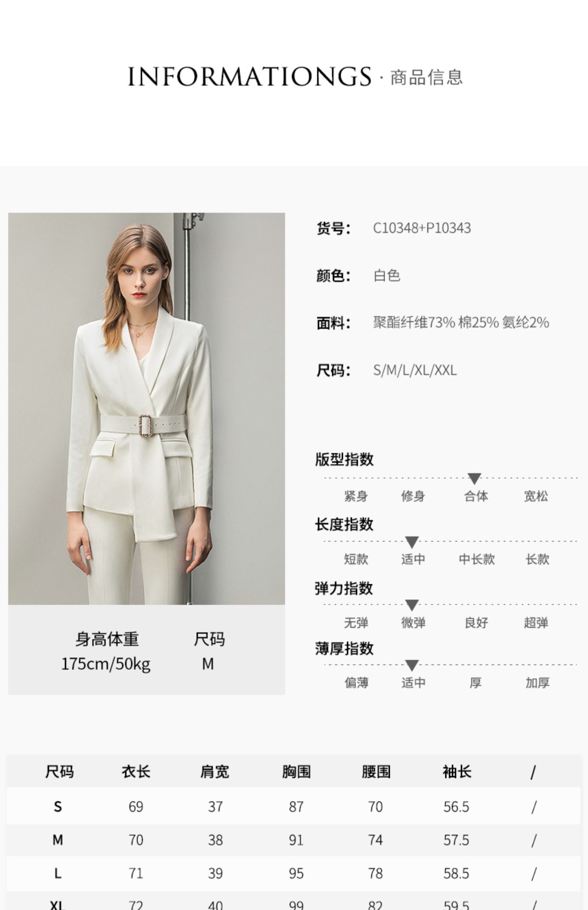
Task: Click the 袖长 column header
Action: pyautogui.click(x=457, y=772)
